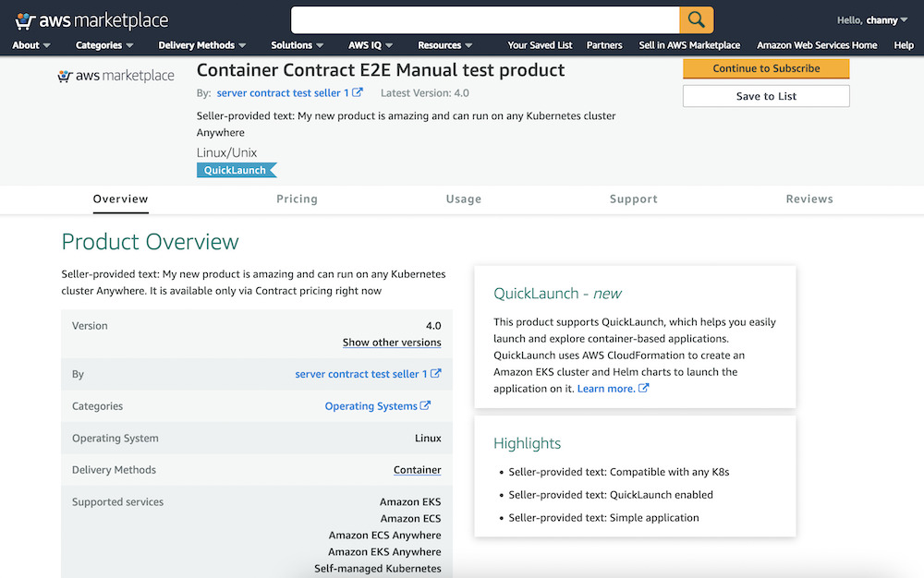This screenshot has width=924, height=578.
Task: Open Delivery Methods dropdown menu
Action: point(202,45)
